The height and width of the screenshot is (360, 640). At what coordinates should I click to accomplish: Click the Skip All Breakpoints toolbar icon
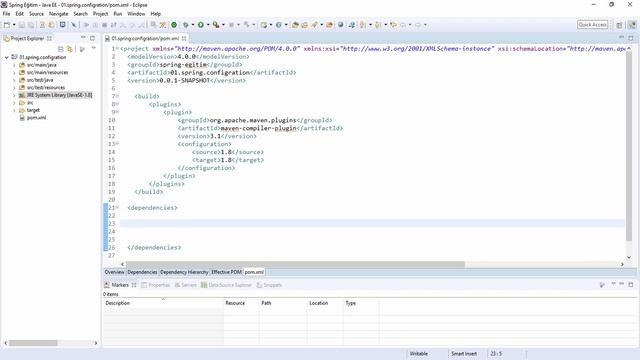(x=74, y=25)
